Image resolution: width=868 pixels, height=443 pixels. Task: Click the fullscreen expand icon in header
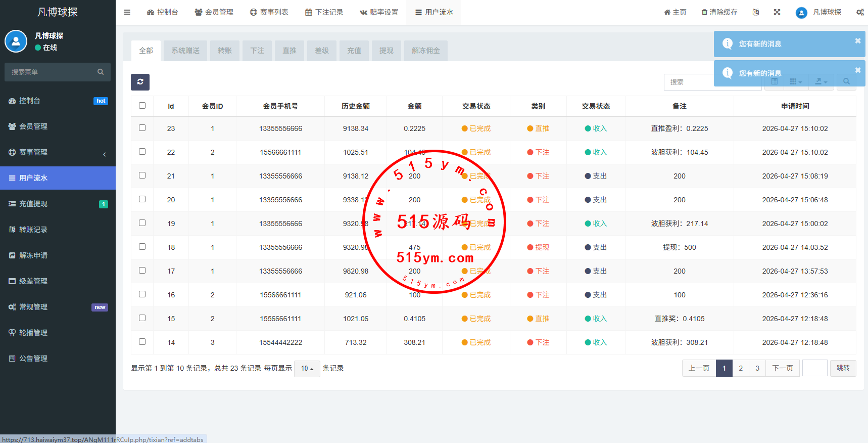(777, 12)
